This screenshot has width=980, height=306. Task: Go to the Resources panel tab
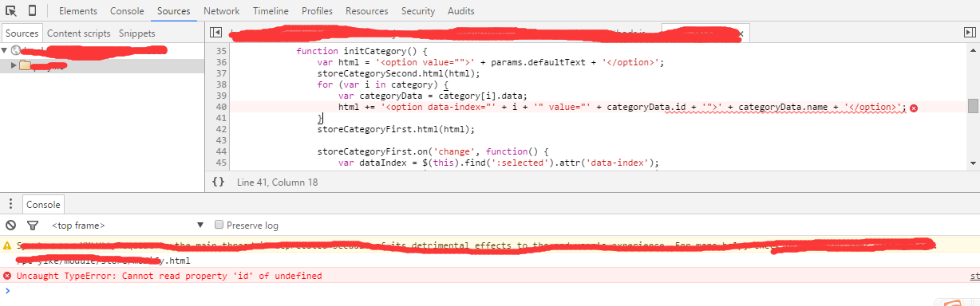coord(367,11)
